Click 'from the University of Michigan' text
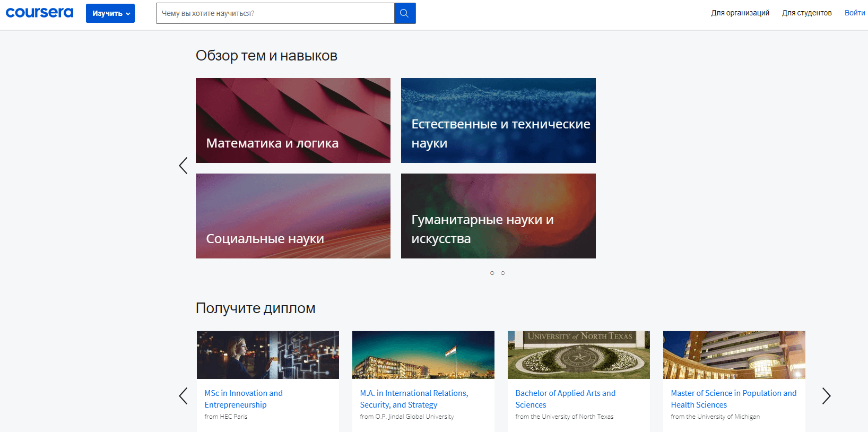Image resolution: width=868 pixels, height=432 pixels. click(x=715, y=417)
